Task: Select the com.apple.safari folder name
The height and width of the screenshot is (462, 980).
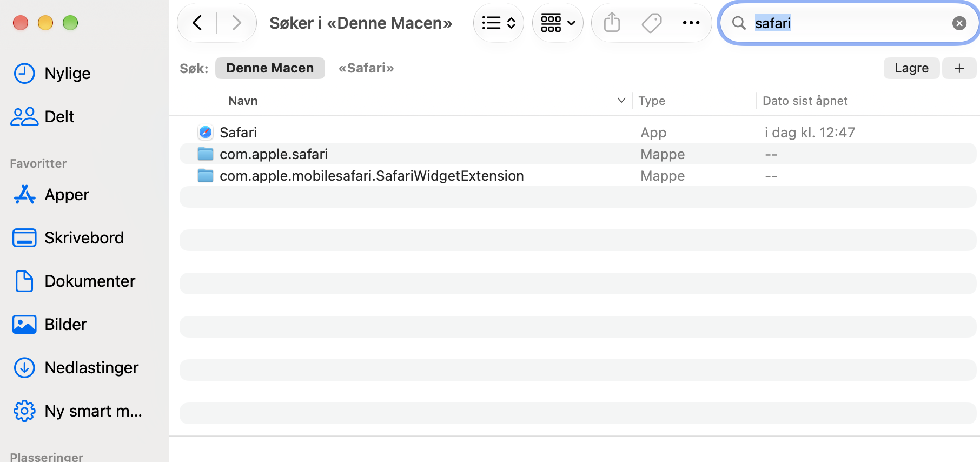Action: click(x=274, y=154)
